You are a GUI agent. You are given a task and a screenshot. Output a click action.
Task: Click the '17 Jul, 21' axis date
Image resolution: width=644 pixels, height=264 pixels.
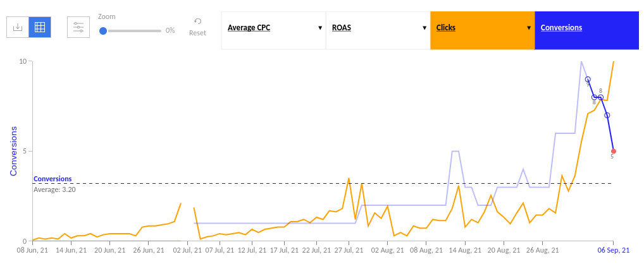pyautogui.click(x=284, y=249)
